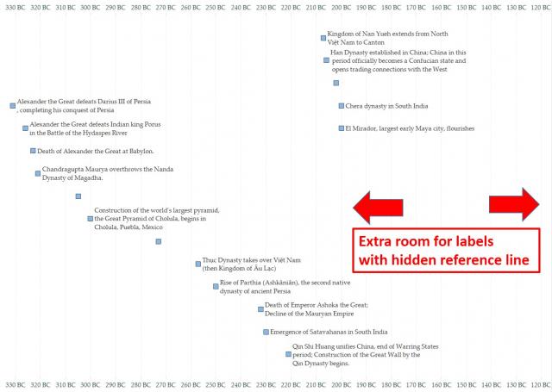The height and width of the screenshot is (392, 552).
Task: Click the Death of Alexander at Babylon marker
Action: [33, 151]
